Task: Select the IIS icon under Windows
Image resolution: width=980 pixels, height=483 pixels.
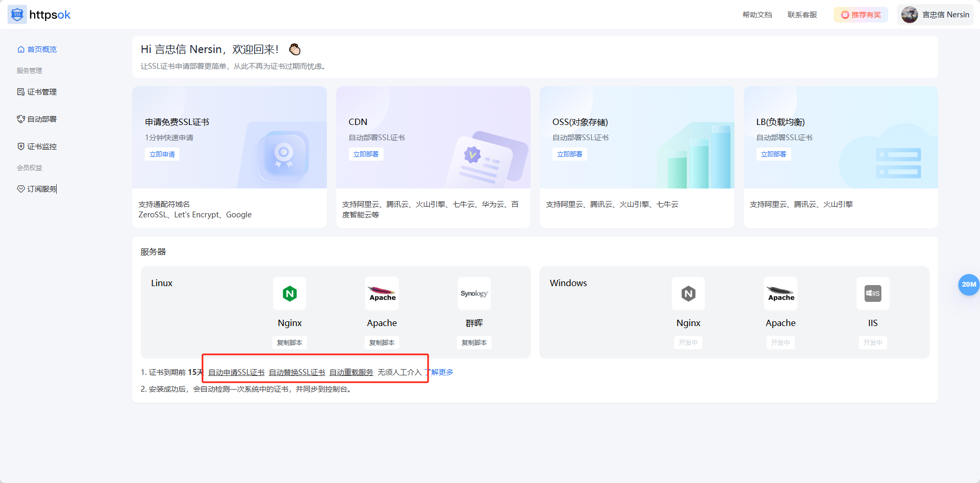Action: click(x=872, y=293)
